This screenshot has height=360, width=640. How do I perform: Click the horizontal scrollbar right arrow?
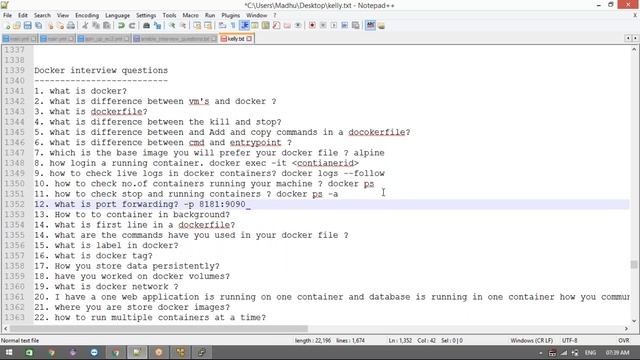click(x=627, y=329)
